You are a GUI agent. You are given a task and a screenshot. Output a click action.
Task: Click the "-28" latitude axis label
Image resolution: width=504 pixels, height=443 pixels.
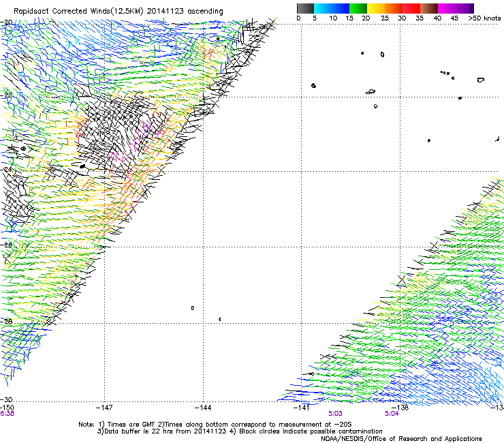6,322
